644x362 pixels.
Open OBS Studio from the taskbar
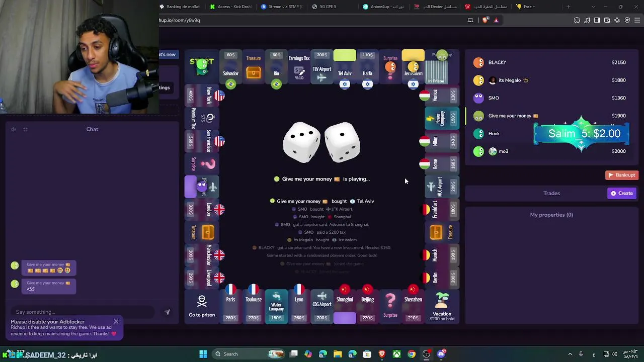pos(427,354)
